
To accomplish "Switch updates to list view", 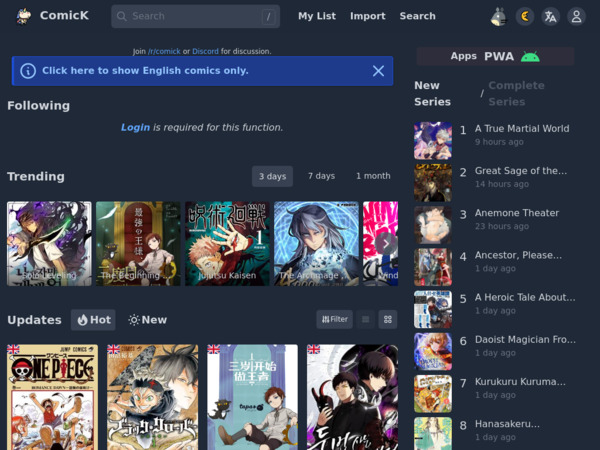I will (x=365, y=319).
